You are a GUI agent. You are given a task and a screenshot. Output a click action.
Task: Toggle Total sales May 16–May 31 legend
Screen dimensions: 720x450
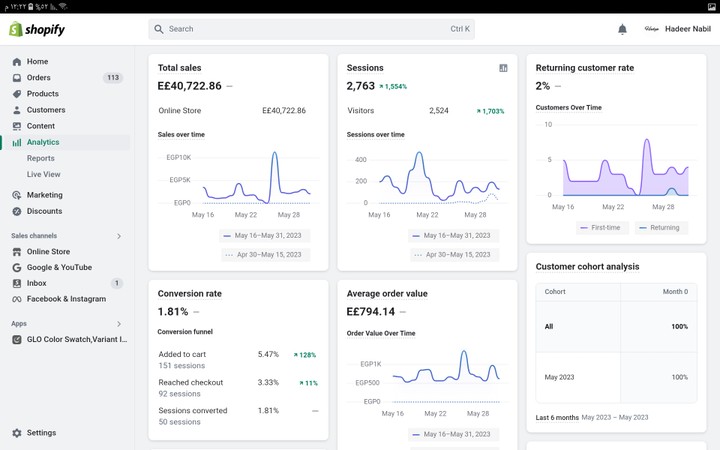tap(264, 236)
